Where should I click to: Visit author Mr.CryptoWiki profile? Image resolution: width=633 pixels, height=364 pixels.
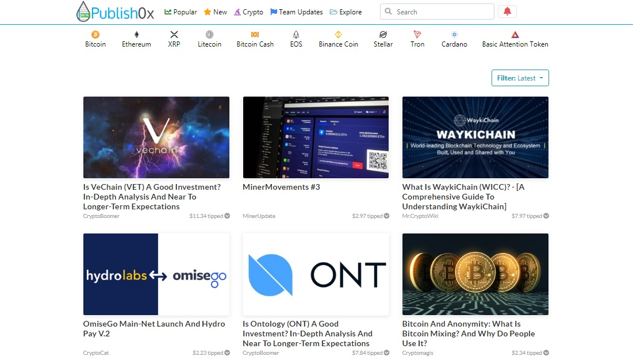tap(420, 216)
